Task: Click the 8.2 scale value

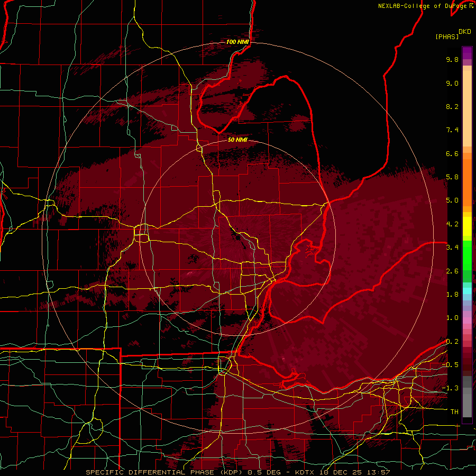Action: click(x=452, y=106)
